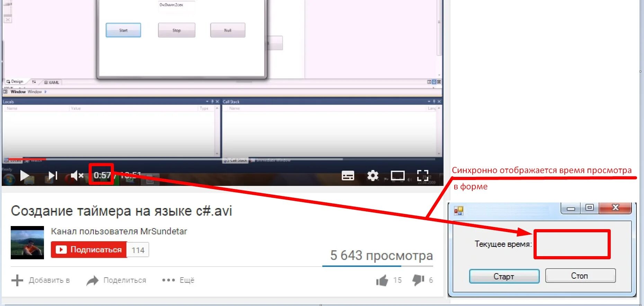Click the Call Stack panel header
Screen dimensions: 644x306
(332, 101)
